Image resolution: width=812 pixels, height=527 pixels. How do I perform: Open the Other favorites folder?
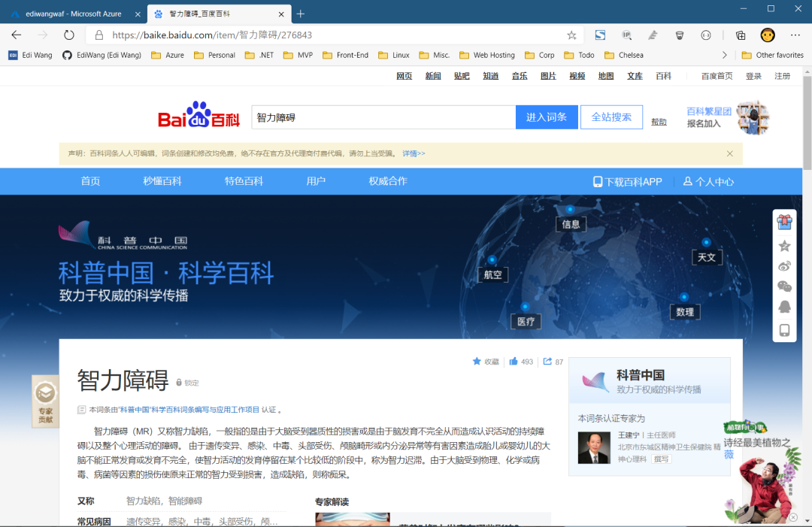click(773, 55)
